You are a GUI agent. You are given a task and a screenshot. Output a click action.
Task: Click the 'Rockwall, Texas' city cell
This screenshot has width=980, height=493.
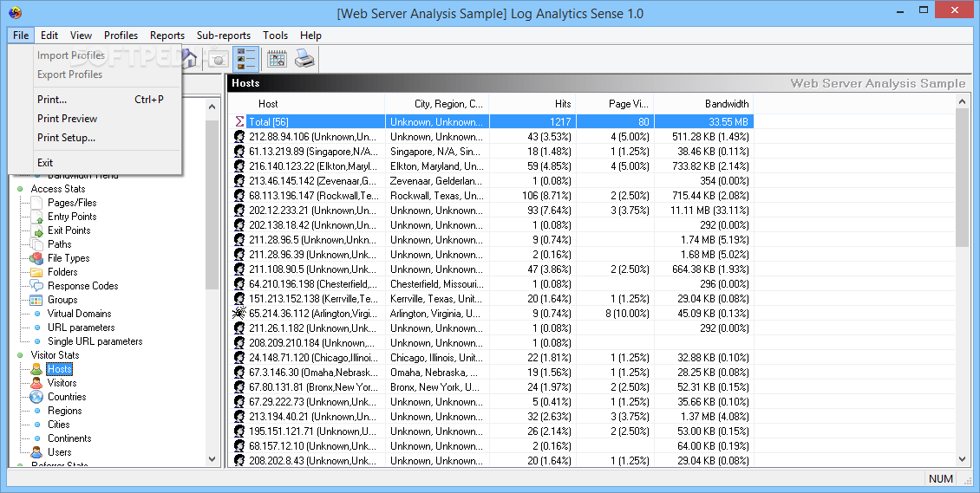(435, 195)
